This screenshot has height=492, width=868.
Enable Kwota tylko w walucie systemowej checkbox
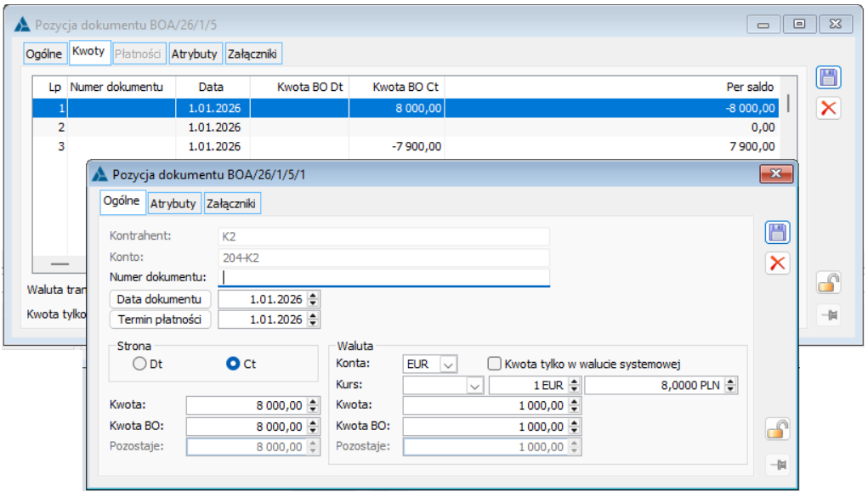pos(494,364)
